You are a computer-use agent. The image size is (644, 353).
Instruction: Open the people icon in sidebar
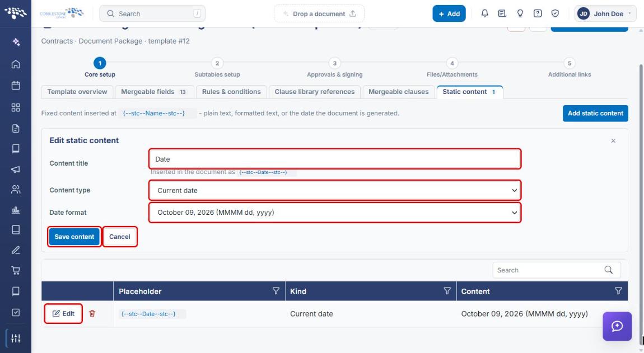tap(16, 189)
